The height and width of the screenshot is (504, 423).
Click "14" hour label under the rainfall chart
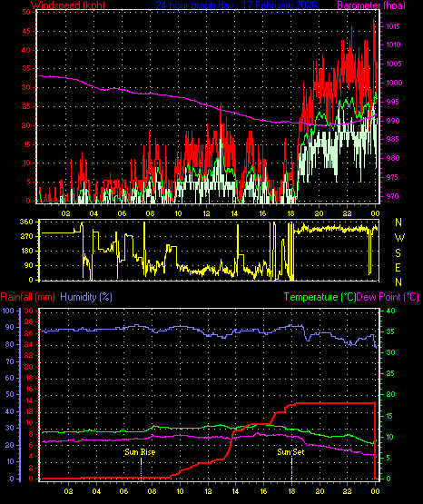tap(235, 491)
